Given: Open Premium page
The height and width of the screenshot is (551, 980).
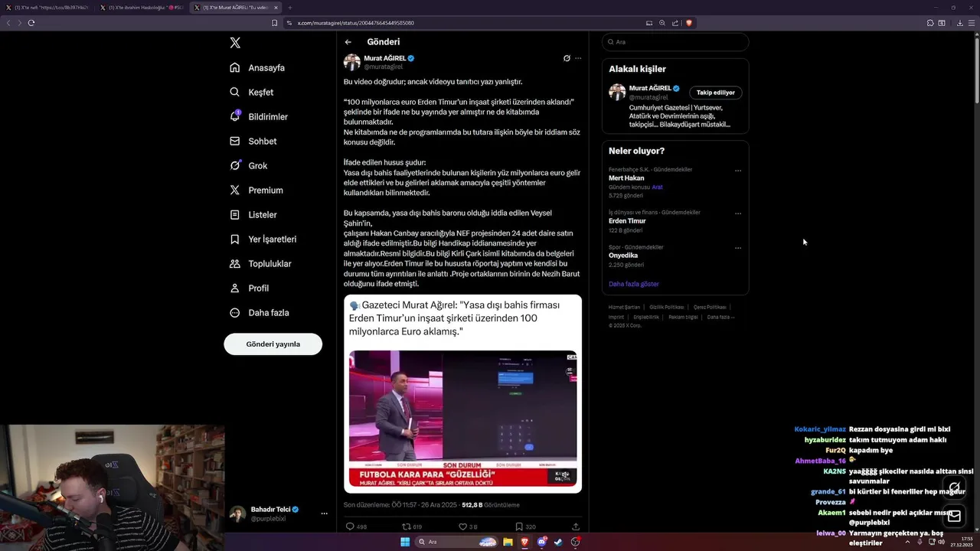Looking at the screenshot, I should 256,190.
